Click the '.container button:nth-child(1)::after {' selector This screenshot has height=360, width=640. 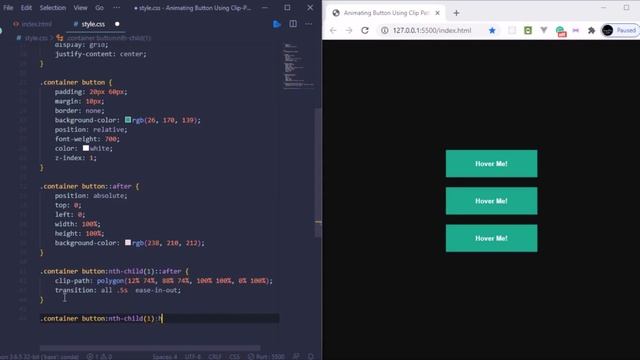point(114,271)
